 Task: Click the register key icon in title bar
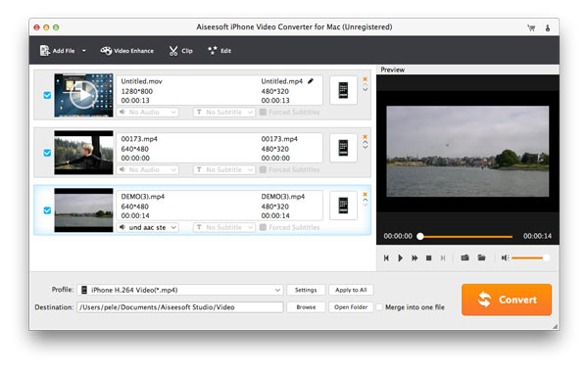(x=548, y=27)
